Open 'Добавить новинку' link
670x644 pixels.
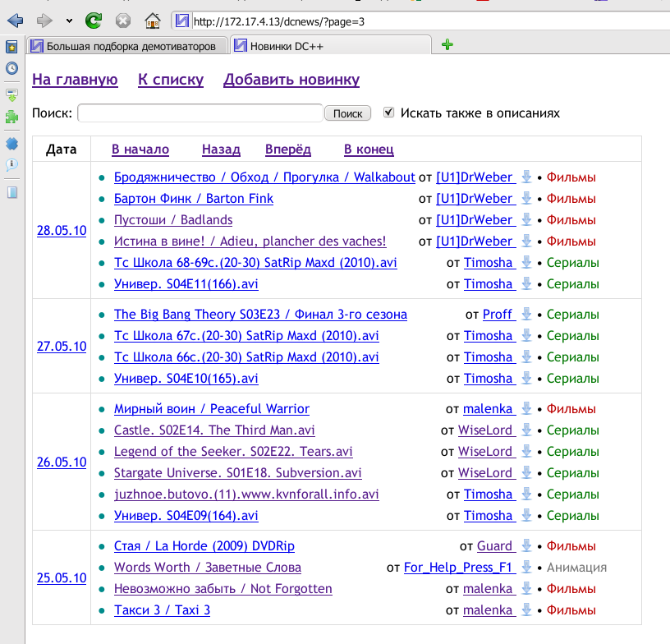point(291,80)
